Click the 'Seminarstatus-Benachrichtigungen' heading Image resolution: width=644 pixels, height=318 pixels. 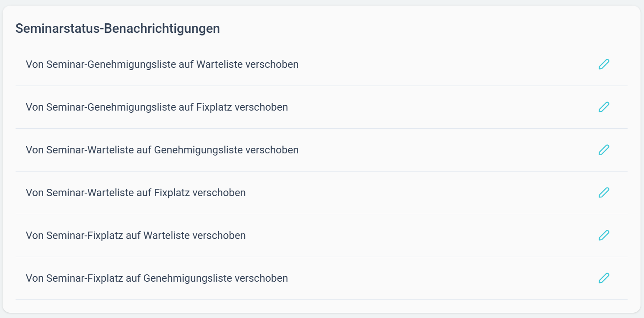(118, 29)
